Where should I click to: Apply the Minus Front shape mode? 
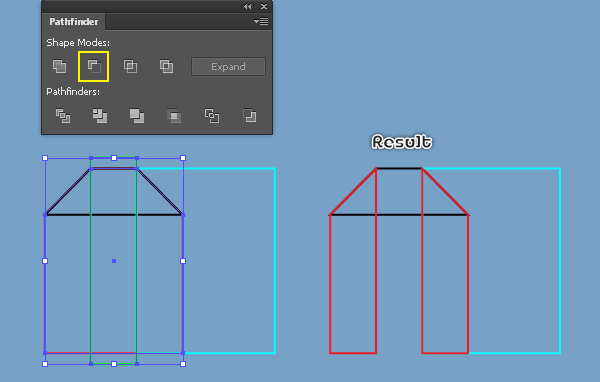pyautogui.click(x=94, y=67)
